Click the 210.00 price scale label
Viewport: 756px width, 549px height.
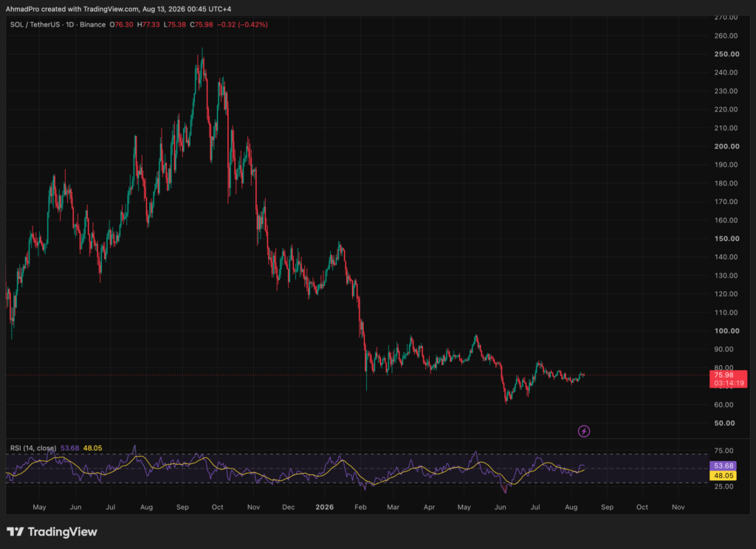pyautogui.click(x=726, y=128)
